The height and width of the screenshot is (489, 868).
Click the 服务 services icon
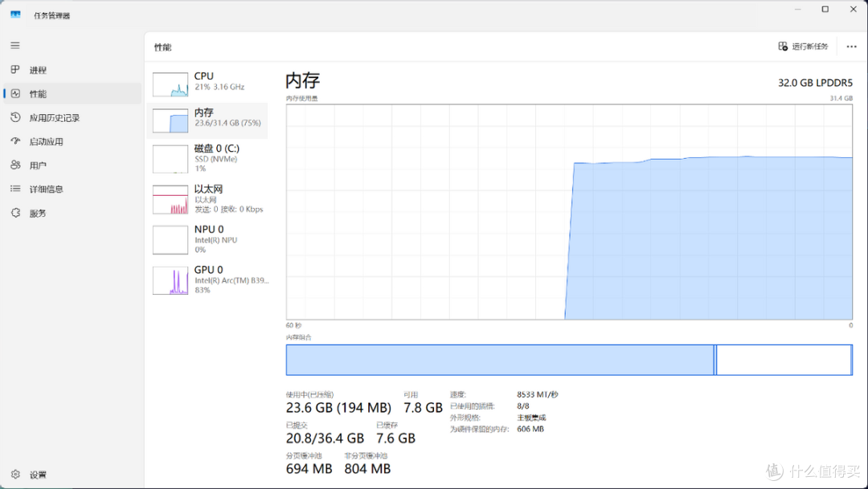tap(15, 213)
